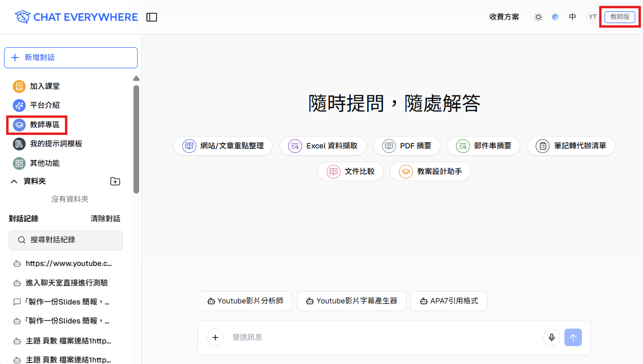
Task: Click the robot icon beside 進入聊天室直接進行測驗
Action: coord(17,283)
